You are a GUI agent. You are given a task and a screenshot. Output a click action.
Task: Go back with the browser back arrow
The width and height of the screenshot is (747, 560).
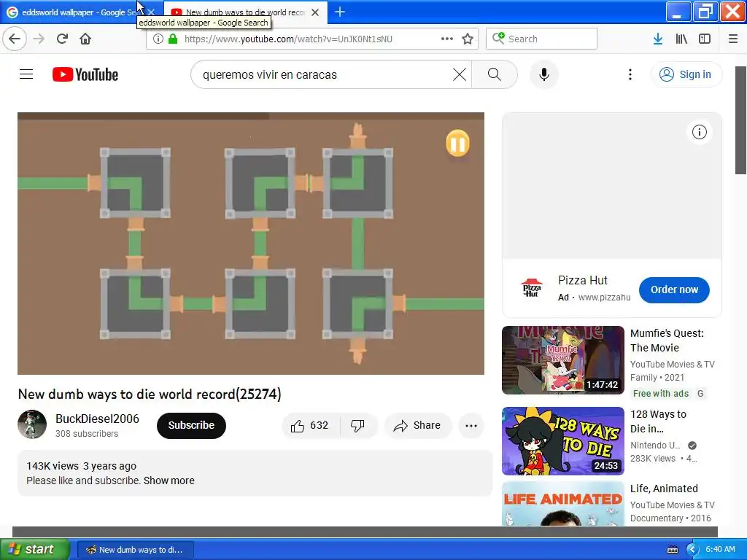pyautogui.click(x=15, y=39)
